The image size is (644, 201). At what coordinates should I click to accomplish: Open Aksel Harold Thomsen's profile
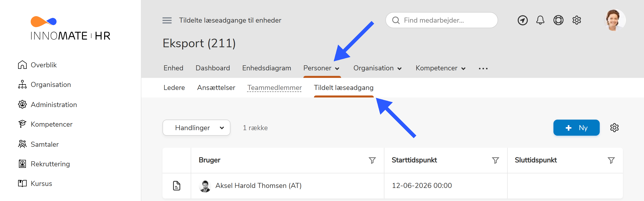pos(258,186)
